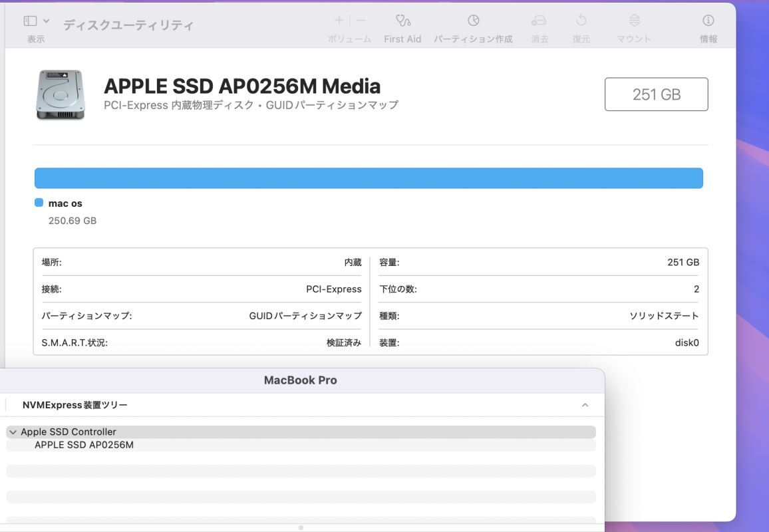
Task: Select the 'APPLE SSD AP0256M' tree row
Action: coord(301,445)
